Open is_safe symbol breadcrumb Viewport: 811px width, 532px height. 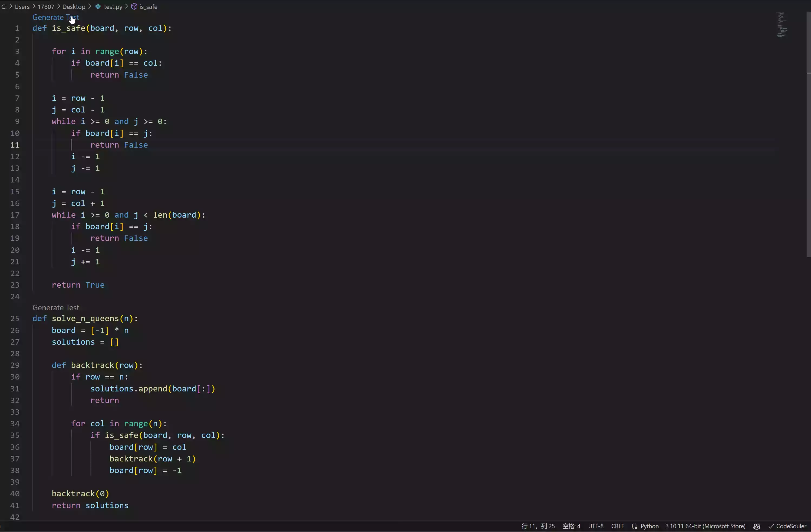(x=148, y=6)
